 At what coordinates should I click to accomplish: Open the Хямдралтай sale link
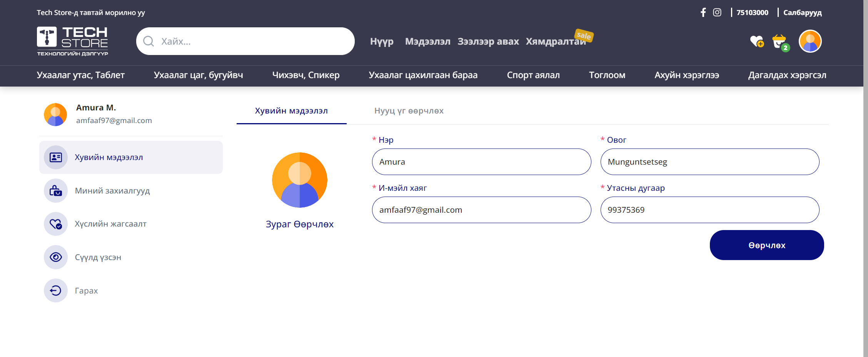pos(556,41)
